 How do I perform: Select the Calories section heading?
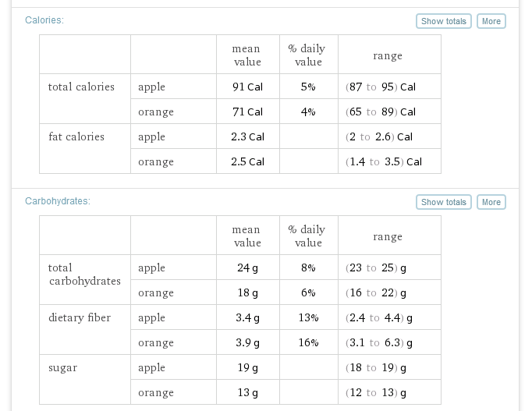(44, 20)
